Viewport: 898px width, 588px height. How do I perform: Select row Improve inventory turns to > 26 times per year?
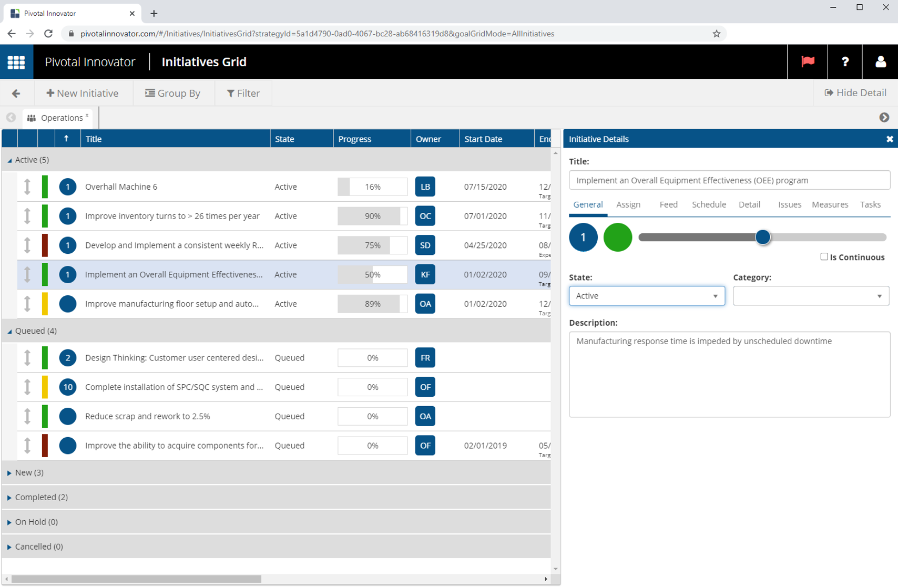(284, 216)
